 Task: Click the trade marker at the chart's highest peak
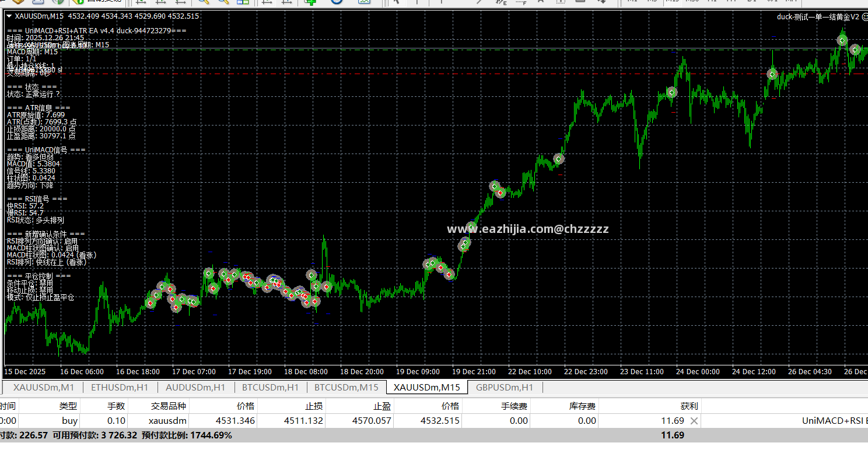pyautogui.click(x=842, y=40)
